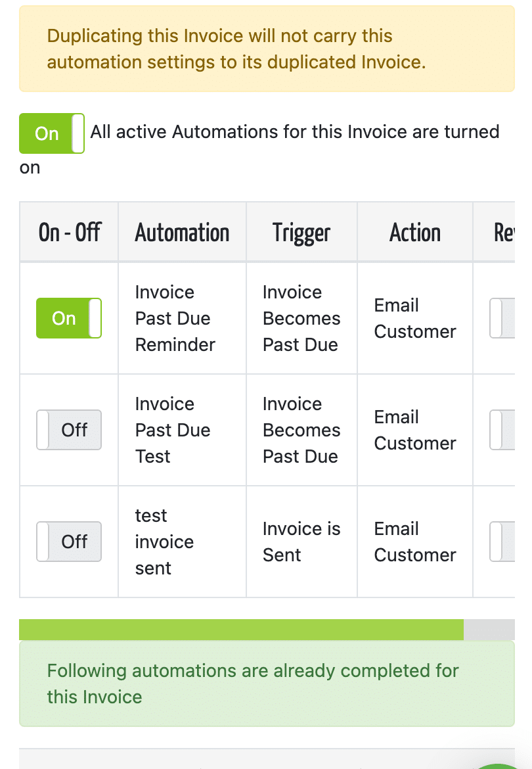Click the green horizontal table scrollbar
Viewport: 532px width, 769px height.
tap(241, 630)
